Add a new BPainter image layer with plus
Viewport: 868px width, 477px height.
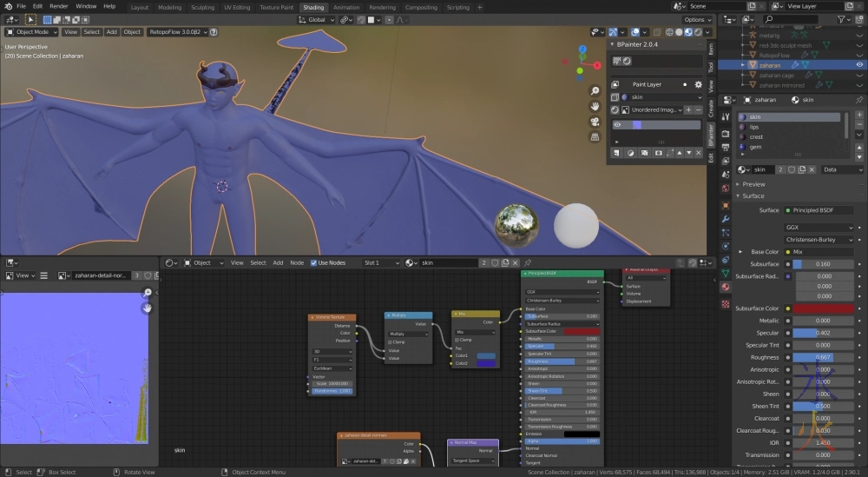[x=688, y=110]
